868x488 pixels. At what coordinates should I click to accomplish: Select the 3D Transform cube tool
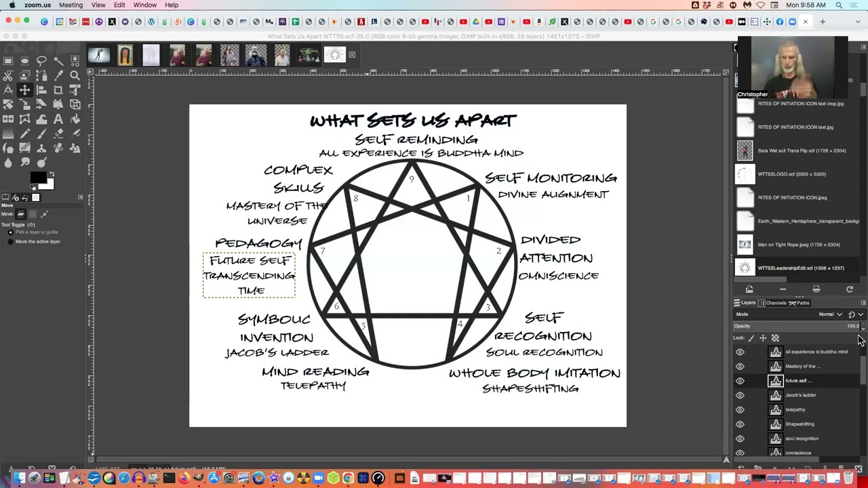tap(75, 104)
